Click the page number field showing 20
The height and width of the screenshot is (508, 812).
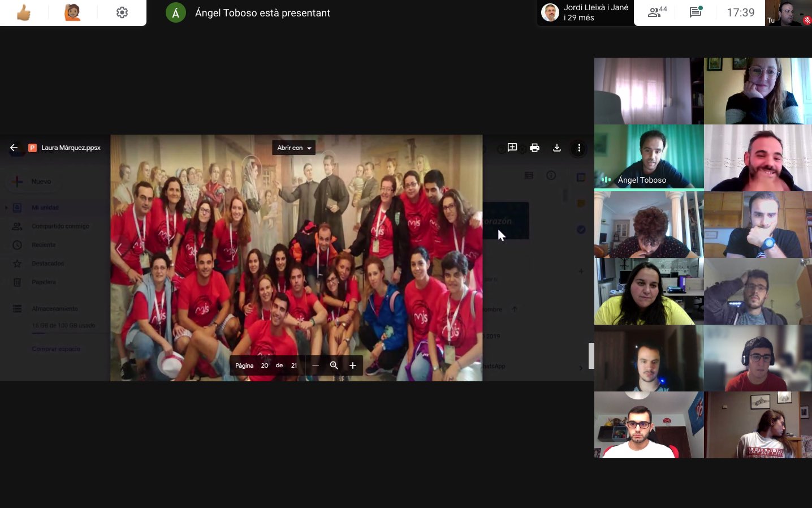(265, 365)
